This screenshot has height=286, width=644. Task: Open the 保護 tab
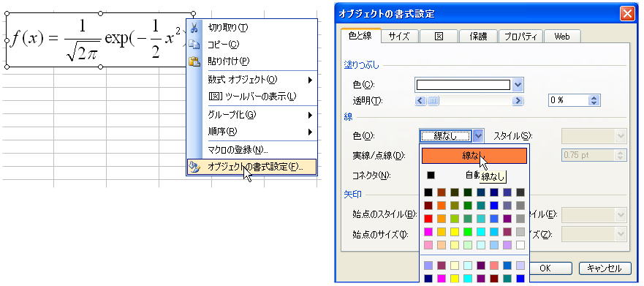[x=478, y=36]
